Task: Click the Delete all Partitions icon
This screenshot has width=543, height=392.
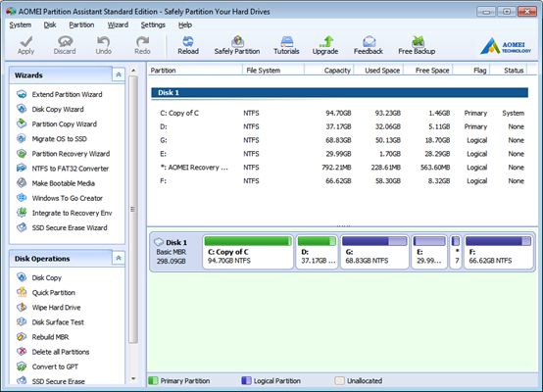Action: coord(22,352)
